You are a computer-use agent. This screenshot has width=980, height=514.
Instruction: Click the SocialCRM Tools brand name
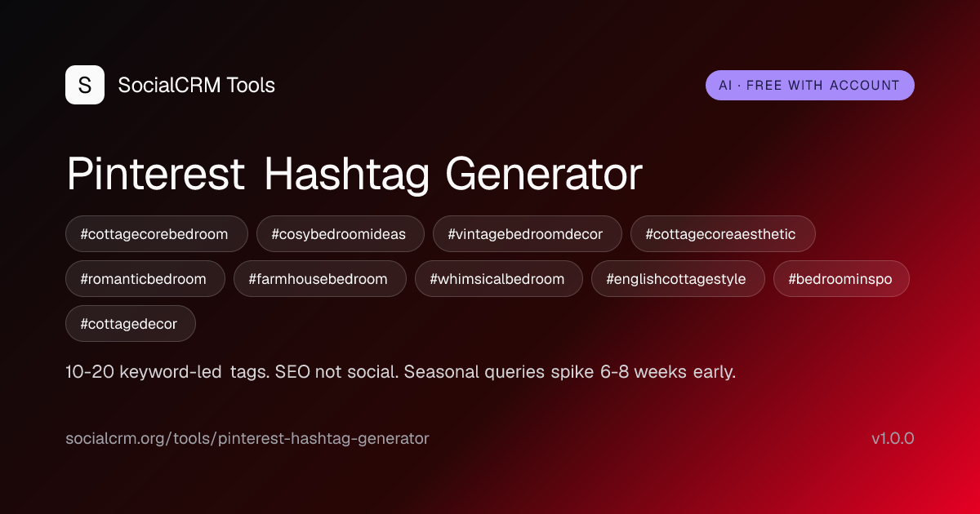[x=197, y=85]
